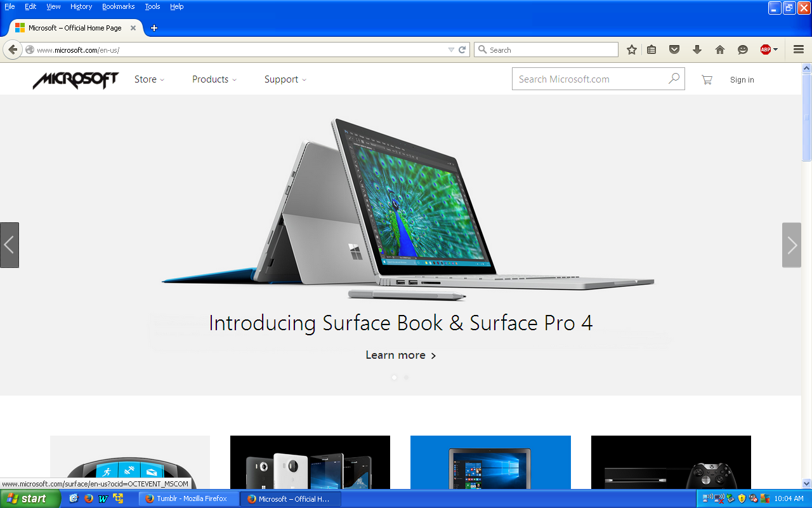
Task: Open the Bookmarks menu
Action: tap(118, 6)
